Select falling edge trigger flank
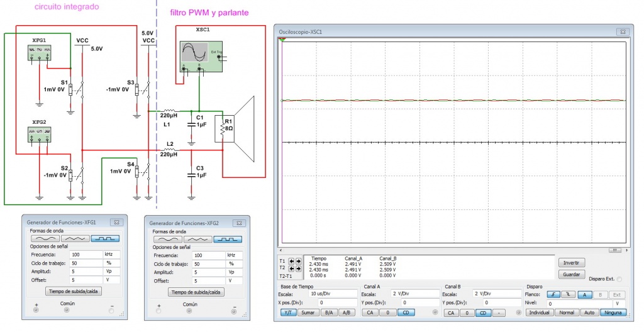Image resolution: width=644 pixels, height=332 pixels. (568, 294)
